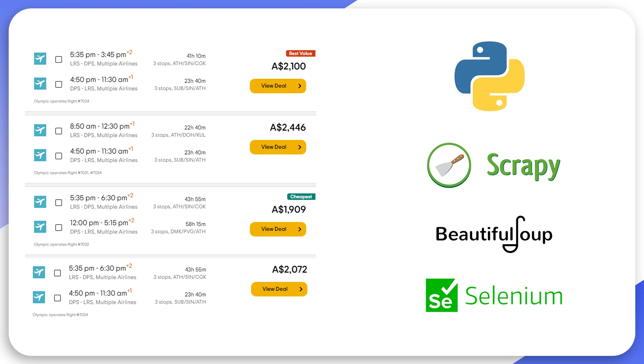This screenshot has width=644, height=364.
Task: Click the '58h 15m' duration
Action: tap(196, 224)
